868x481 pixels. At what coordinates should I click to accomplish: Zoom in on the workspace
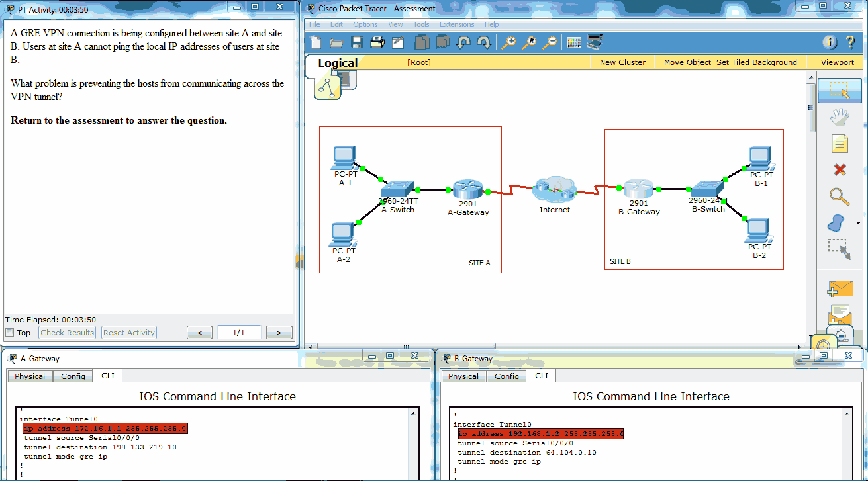point(508,42)
